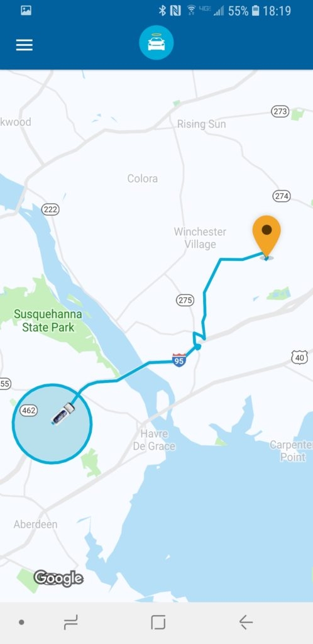313x644 pixels.
Task: Tap the route 273 badge
Action: coord(280,111)
